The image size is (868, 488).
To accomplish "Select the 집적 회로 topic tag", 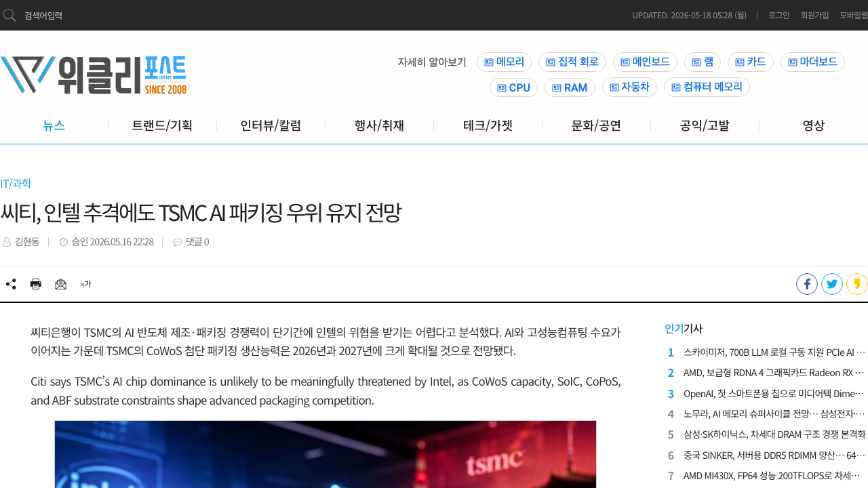I will [572, 62].
